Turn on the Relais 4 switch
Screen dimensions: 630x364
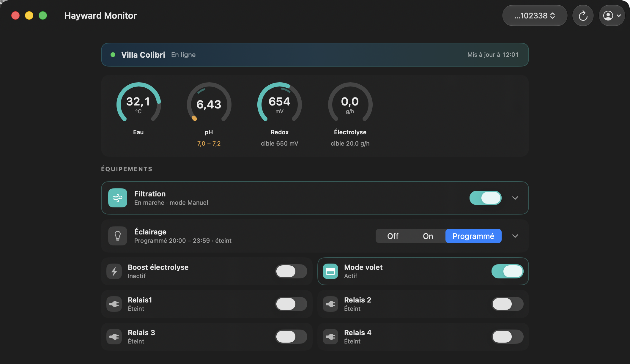coord(508,337)
